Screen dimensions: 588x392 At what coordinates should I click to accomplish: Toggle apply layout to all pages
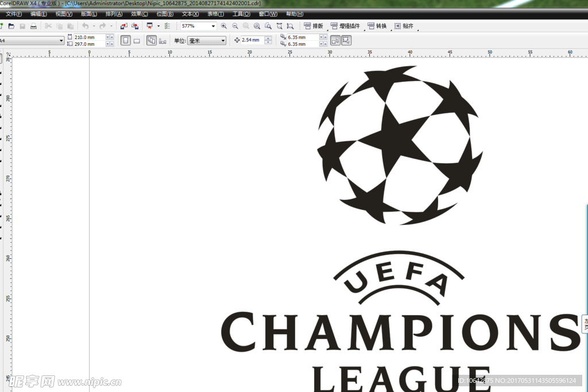(x=151, y=41)
